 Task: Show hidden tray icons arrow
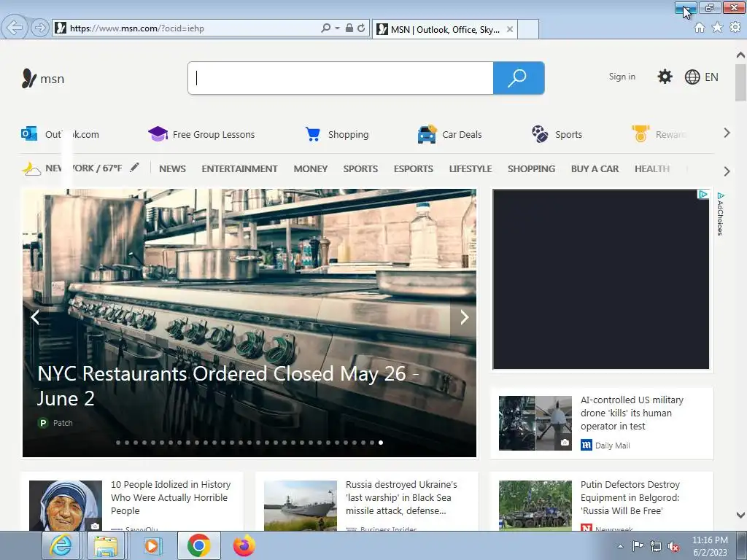pyautogui.click(x=620, y=546)
